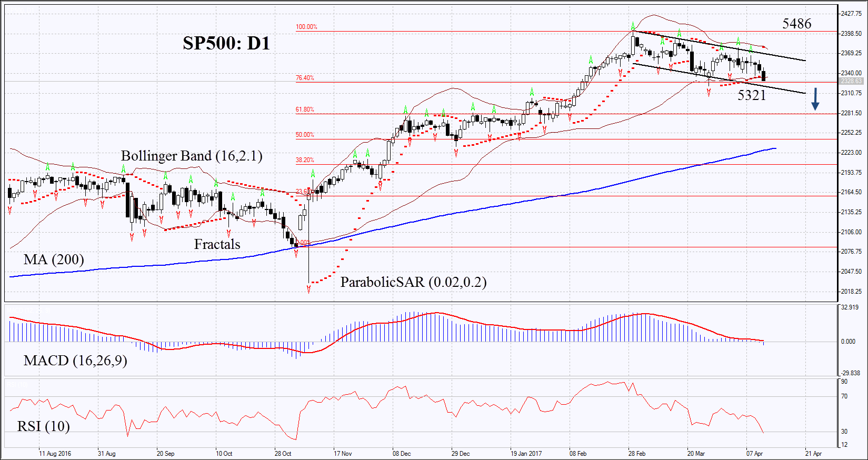Click the 19 Jan 2017 date marker
The height and width of the screenshot is (460, 868).
pyautogui.click(x=526, y=453)
